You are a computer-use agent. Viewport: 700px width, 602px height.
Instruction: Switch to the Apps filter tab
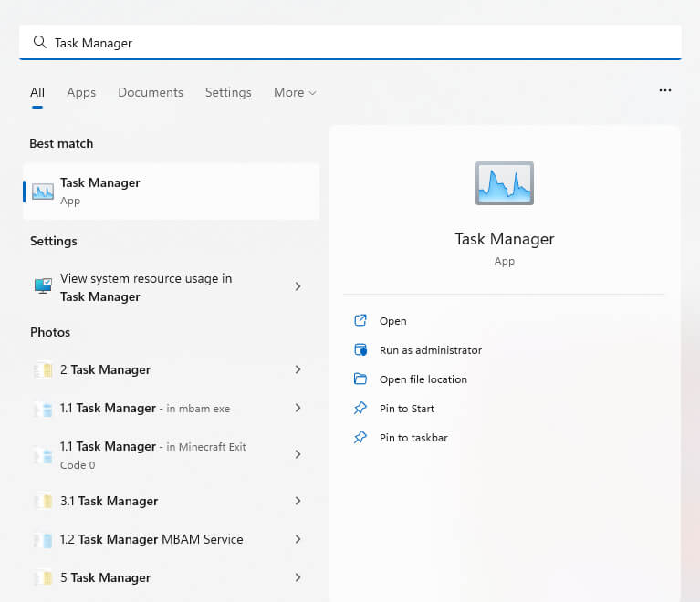coord(81,92)
